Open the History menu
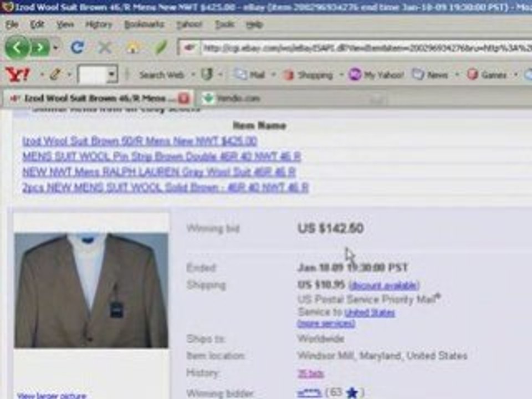The image size is (532, 399). click(99, 24)
